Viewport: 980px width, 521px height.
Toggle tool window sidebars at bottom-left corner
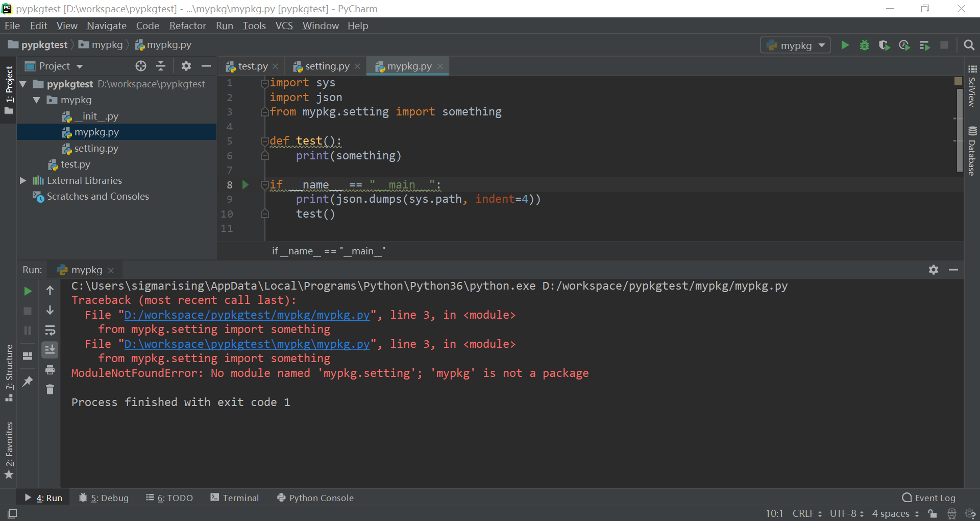(12, 513)
